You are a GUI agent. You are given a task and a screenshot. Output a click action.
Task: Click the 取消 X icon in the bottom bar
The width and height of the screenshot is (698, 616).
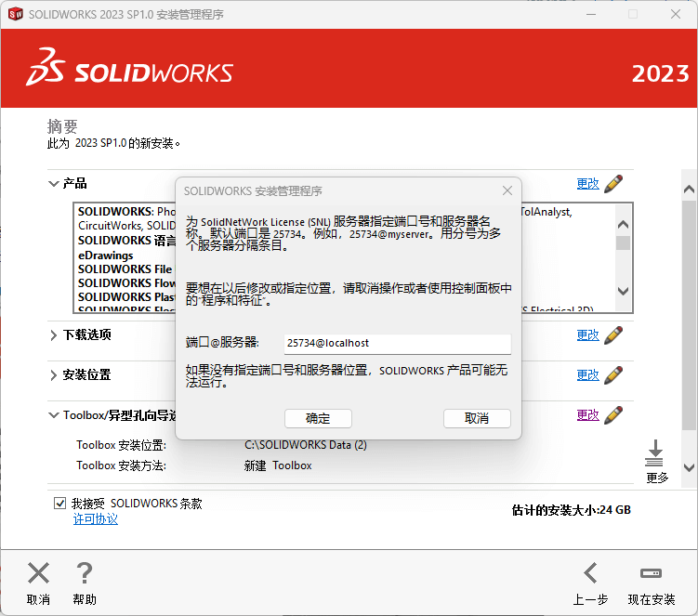(x=39, y=573)
